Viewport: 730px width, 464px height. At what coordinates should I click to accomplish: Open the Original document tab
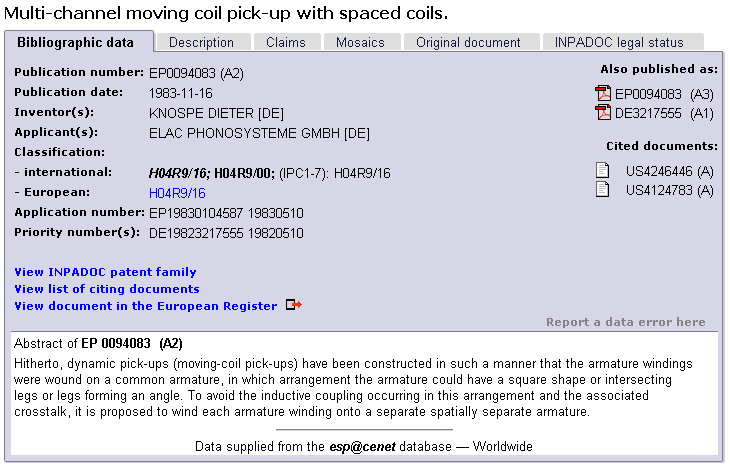point(468,42)
